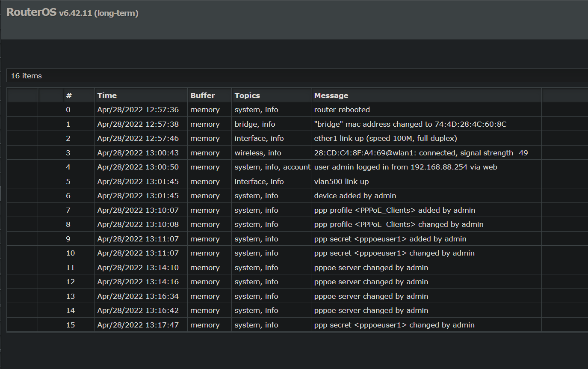Screen dimensions: 588x369
Task: Select the bridge mac address changed message
Action: (410, 124)
